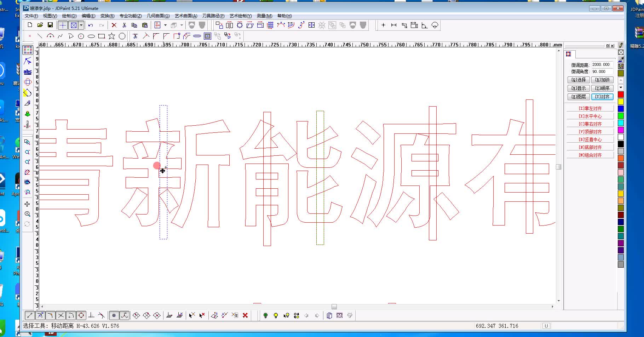Screen dimensions: 644x337
Task: Activate the rectangle drawing tool
Action: [101, 36]
